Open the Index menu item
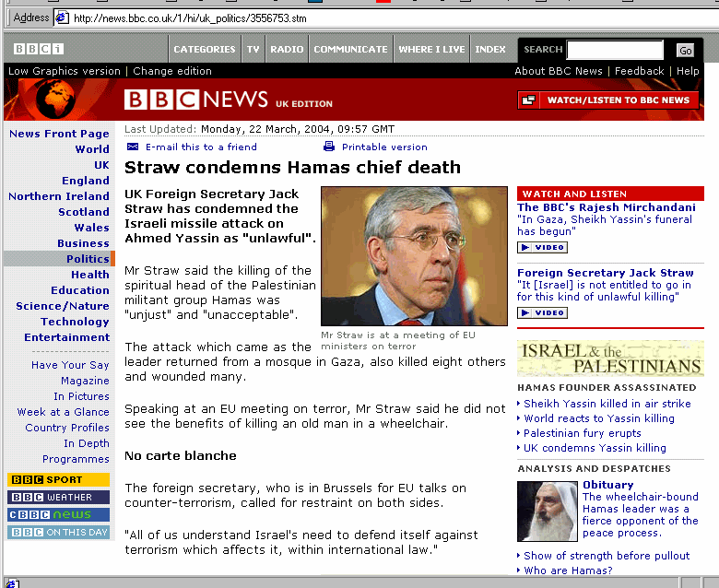The image size is (719, 588). (490, 49)
